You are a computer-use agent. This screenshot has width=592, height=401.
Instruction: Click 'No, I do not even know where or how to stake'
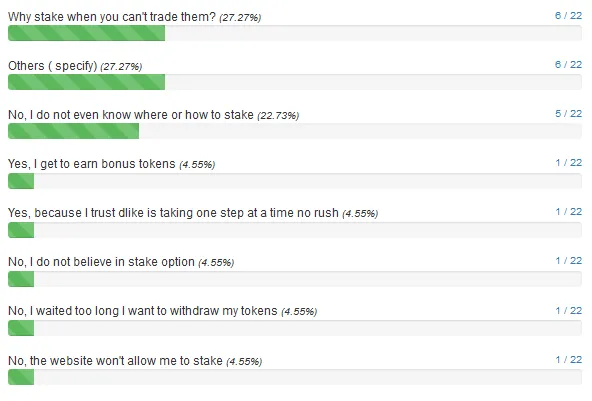coord(131,115)
